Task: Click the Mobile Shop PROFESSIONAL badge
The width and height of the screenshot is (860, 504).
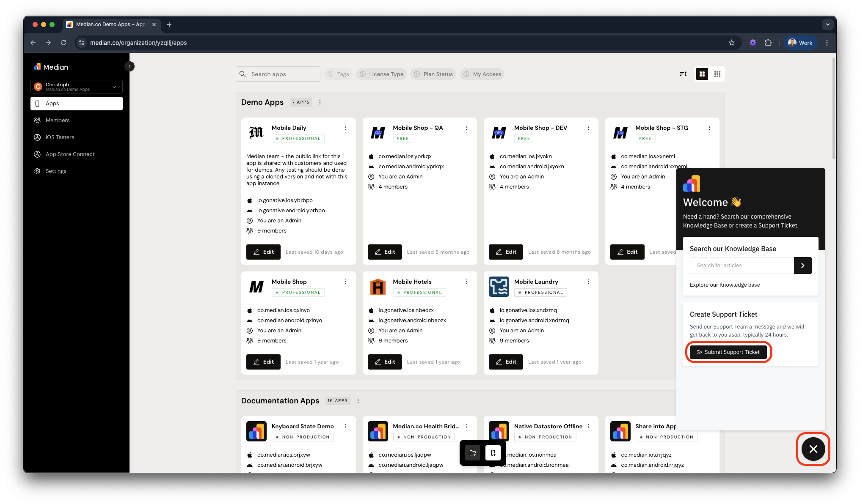Action: (298, 293)
